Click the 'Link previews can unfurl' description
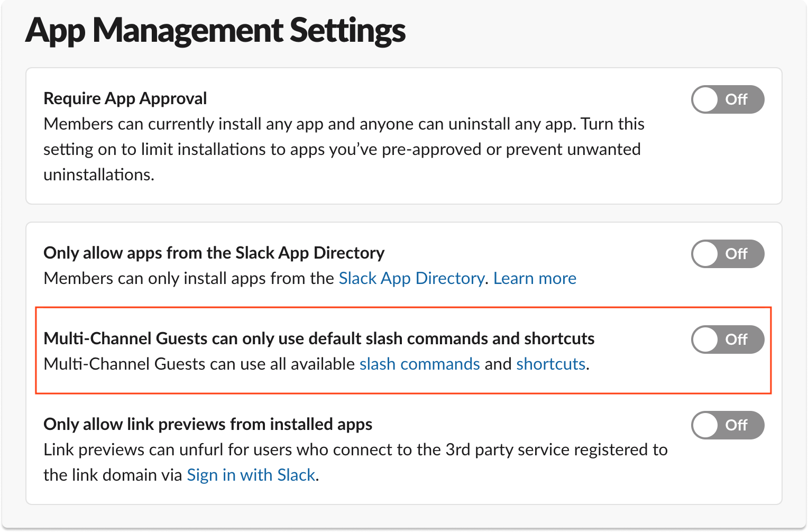808x532 pixels. (x=355, y=450)
